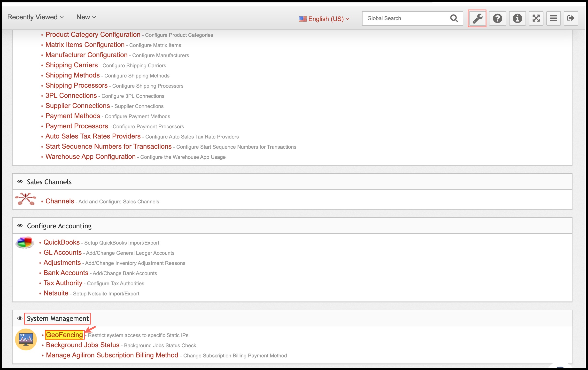Click the info circle icon

[517, 18]
